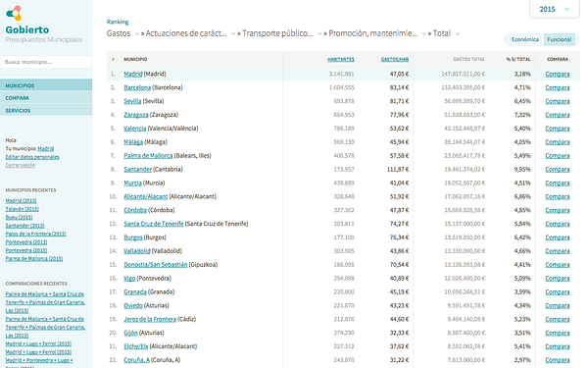
Task: Open Córdoba municipality link
Action: coord(135,210)
